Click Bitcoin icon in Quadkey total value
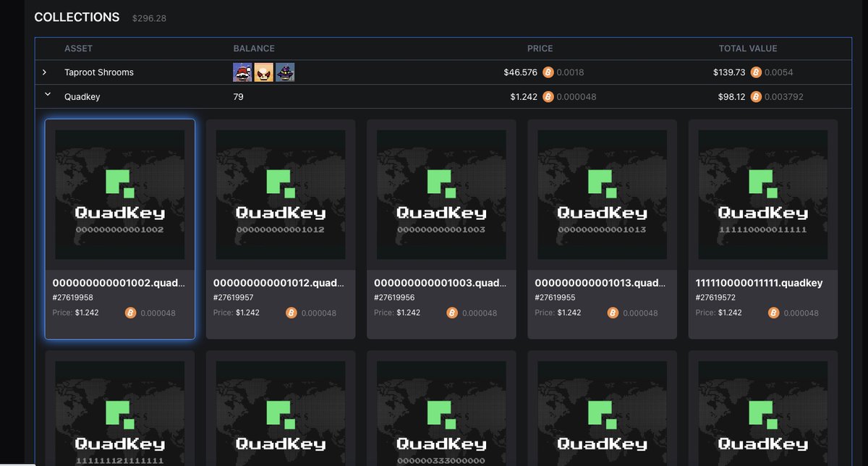 point(756,96)
